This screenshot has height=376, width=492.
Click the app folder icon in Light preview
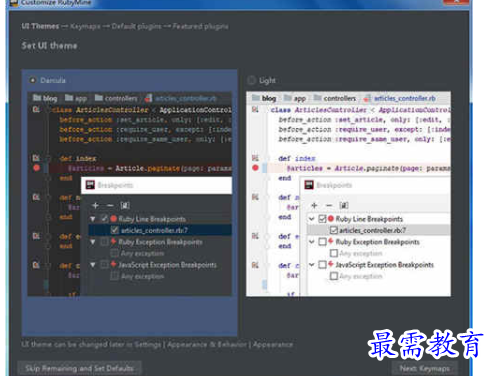click(288, 98)
